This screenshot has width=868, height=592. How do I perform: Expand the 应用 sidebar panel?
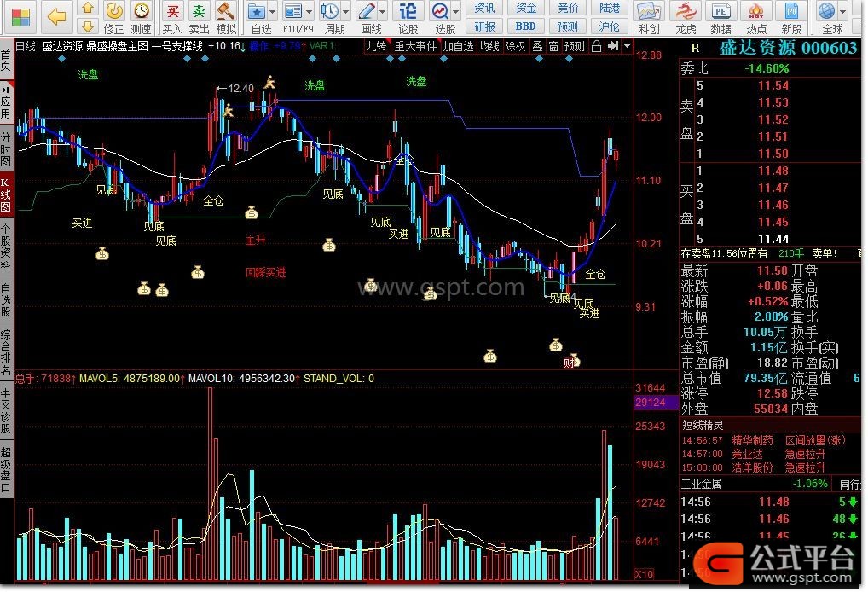(6, 103)
